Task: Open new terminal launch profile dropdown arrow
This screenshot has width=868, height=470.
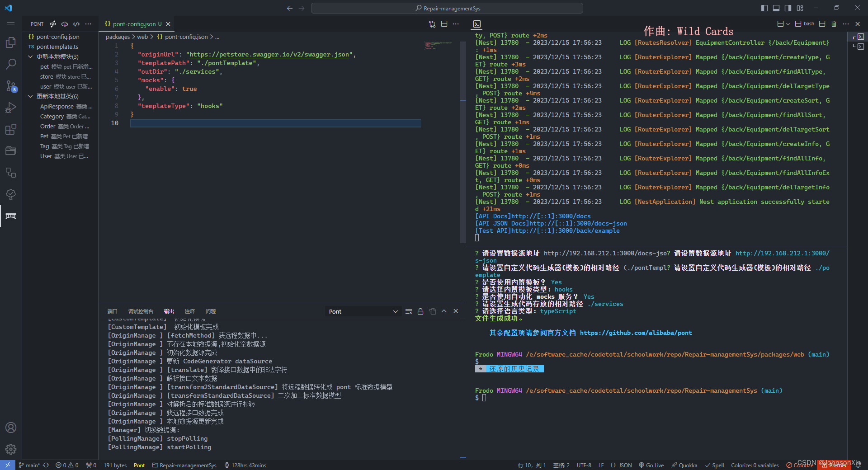Action: [788, 24]
